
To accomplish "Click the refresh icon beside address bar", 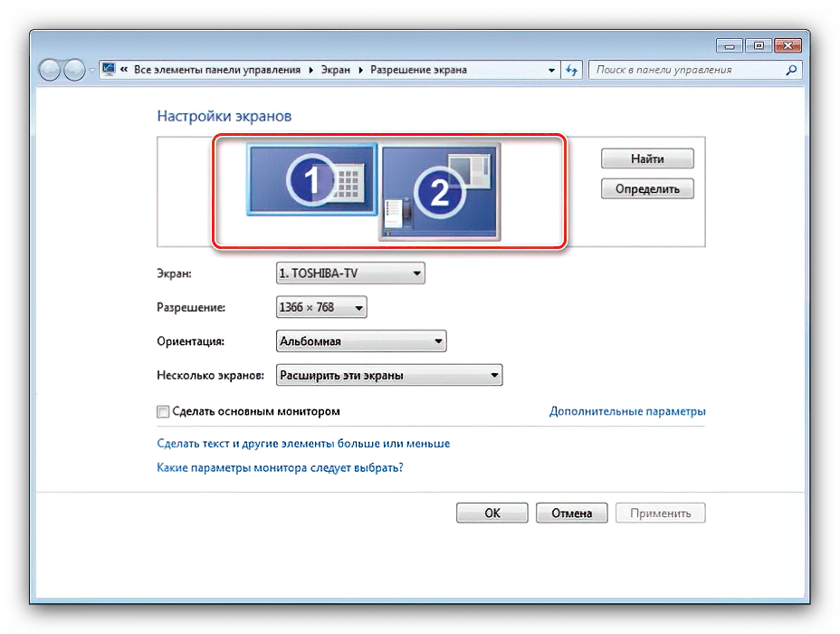I will 571,71.
